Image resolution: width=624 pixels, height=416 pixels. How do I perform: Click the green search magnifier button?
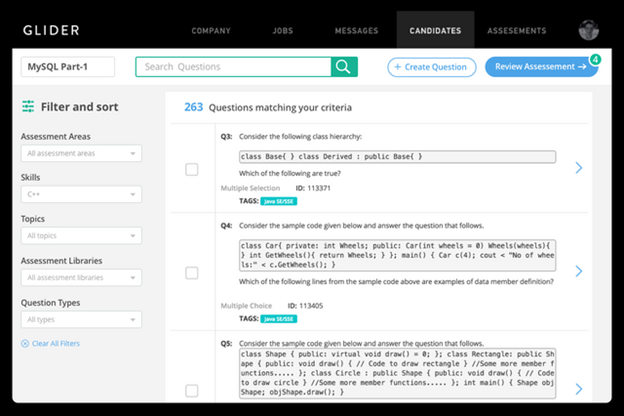344,66
